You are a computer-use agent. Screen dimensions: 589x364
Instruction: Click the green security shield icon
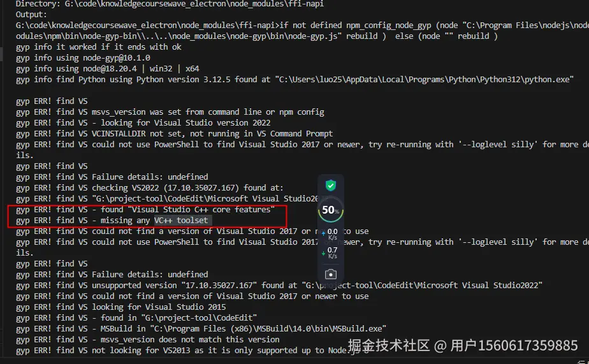(x=331, y=186)
